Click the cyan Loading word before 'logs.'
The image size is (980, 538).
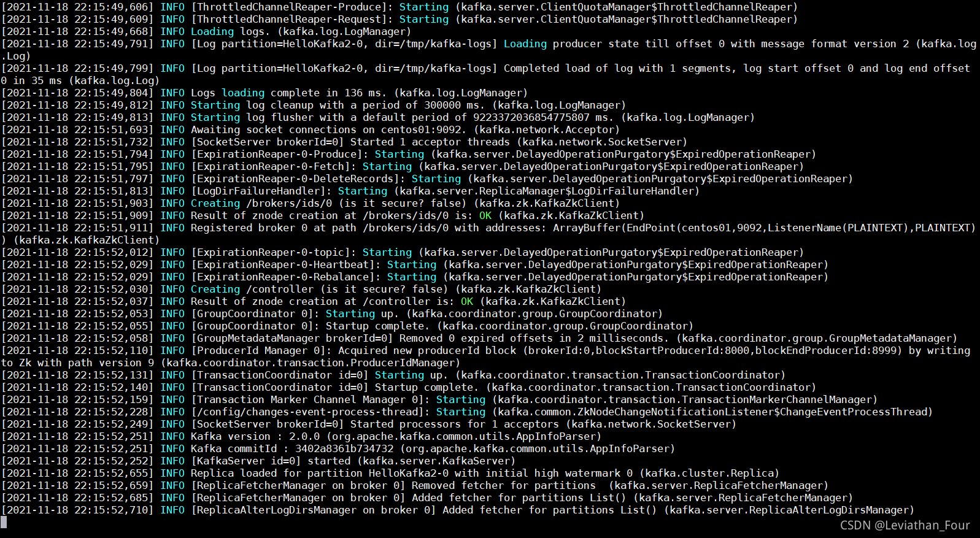point(212,32)
